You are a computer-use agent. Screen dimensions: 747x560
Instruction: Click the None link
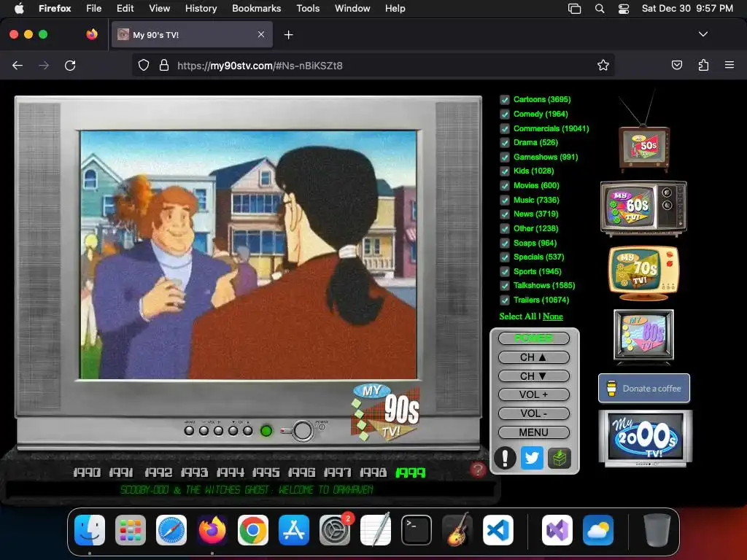pyautogui.click(x=553, y=316)
